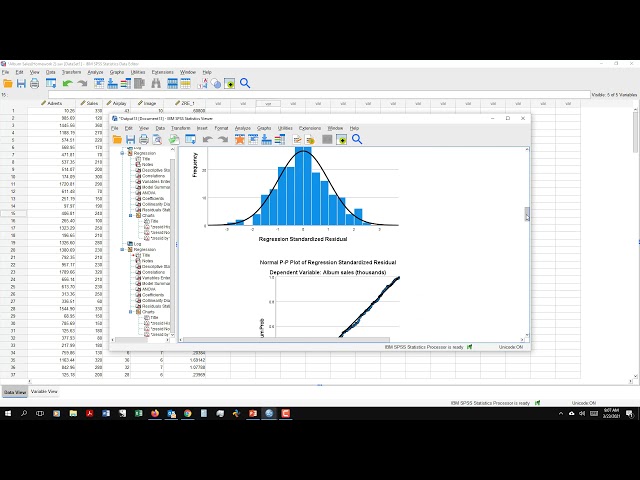Open a file from the Viewer toolbar

click(118, 140)
